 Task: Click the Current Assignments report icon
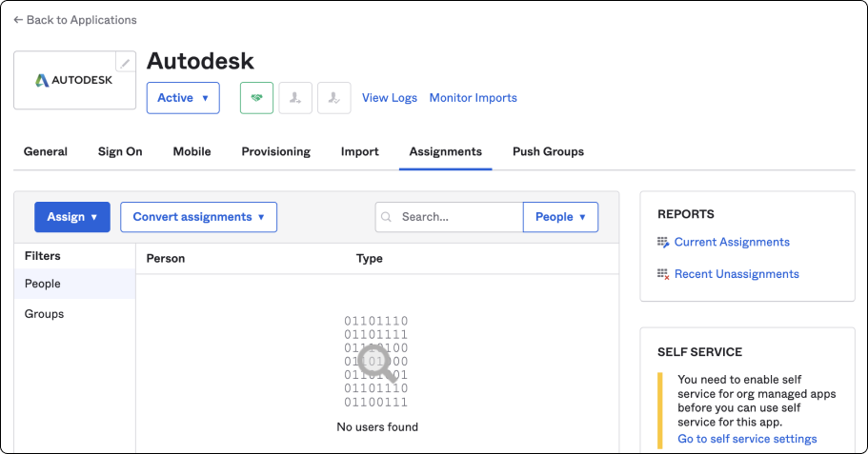663,243
